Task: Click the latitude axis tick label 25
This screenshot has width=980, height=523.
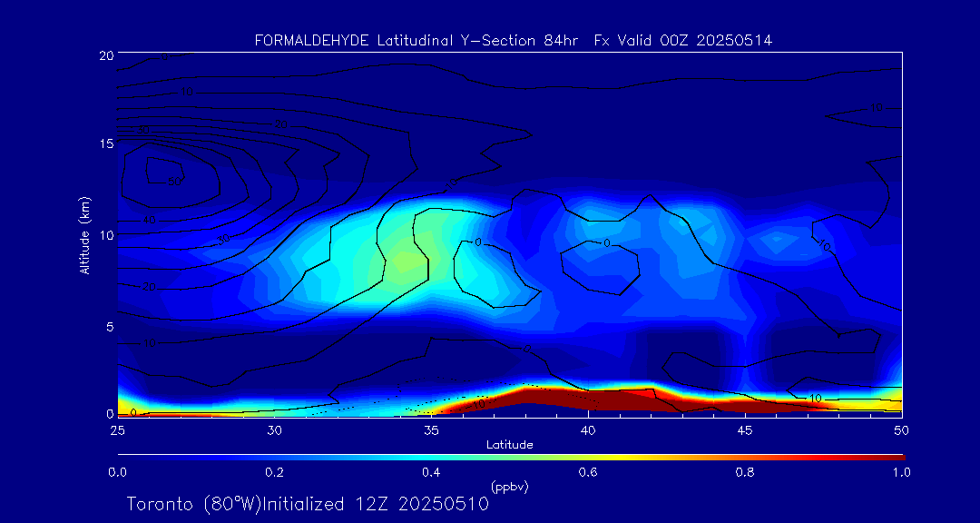Action: click(117, 430)
